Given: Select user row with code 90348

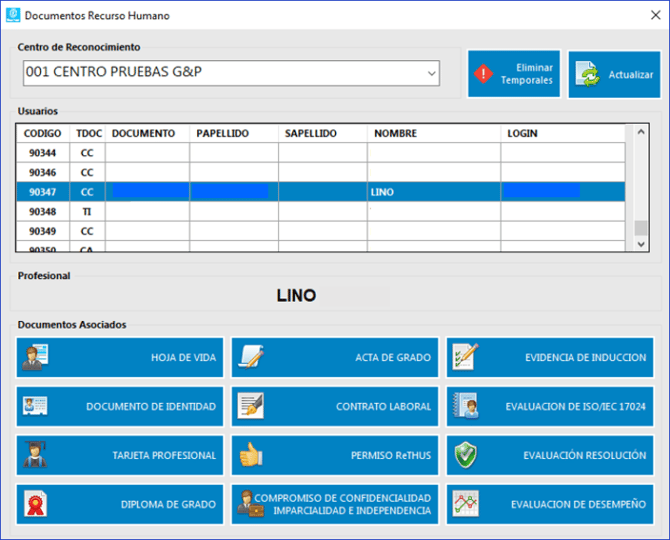Looking at the screenshot, I should click(x=321, y=211).
